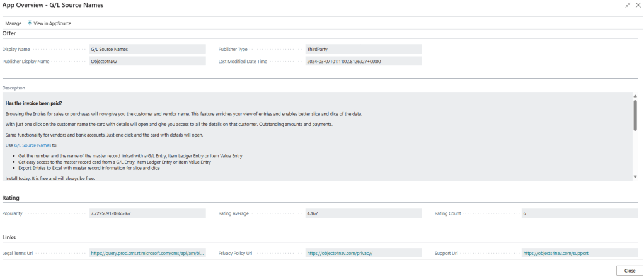This screenshot has height=277, width=644.
Task: Collapse the page using the shrink arrows icon
Action: tap(628, 5)
